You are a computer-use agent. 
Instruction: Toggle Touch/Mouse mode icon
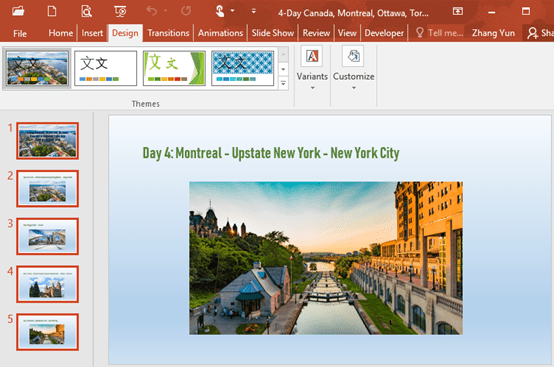coord(220,11)
